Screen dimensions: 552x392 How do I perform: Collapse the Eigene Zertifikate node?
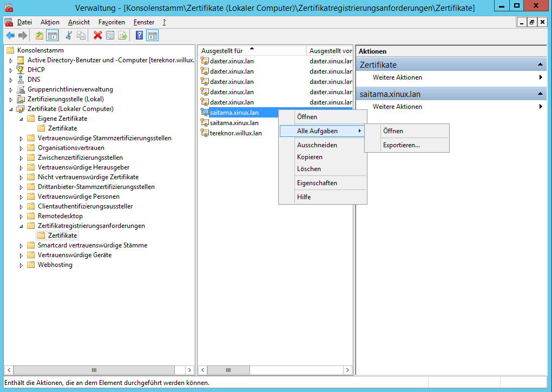21,119
